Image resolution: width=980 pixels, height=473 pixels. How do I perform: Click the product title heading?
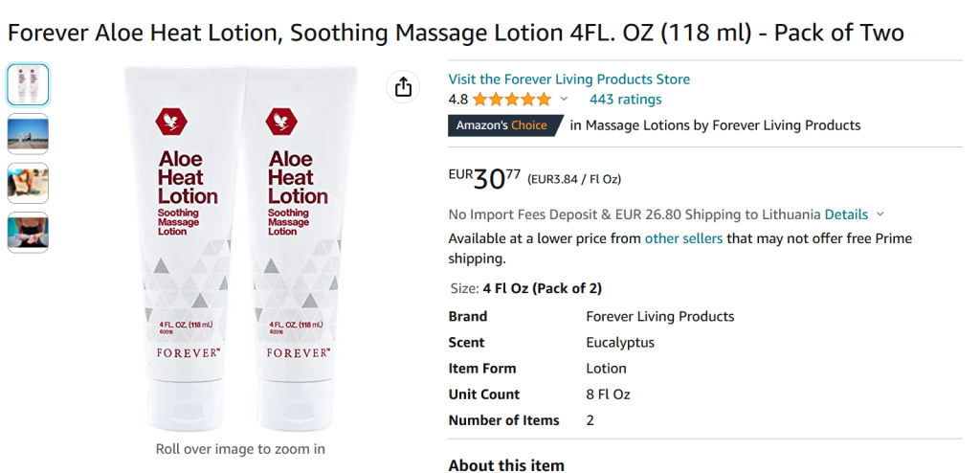pos(456,33)
